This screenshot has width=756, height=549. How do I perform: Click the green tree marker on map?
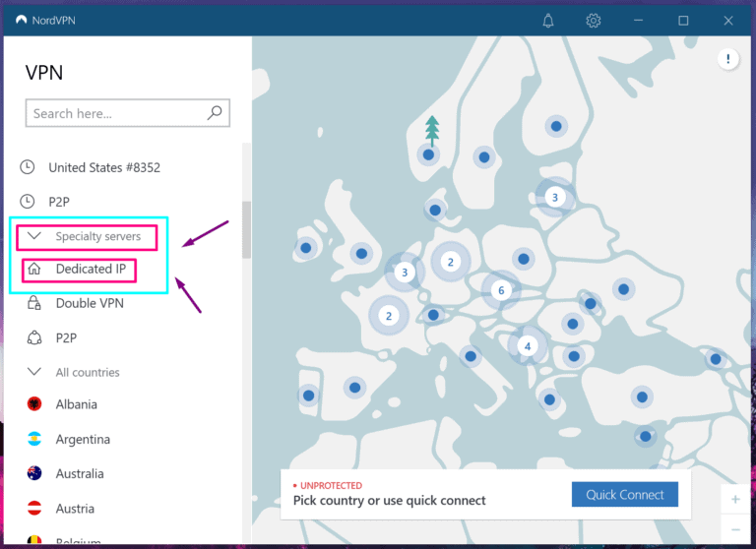tap(431, 130)
